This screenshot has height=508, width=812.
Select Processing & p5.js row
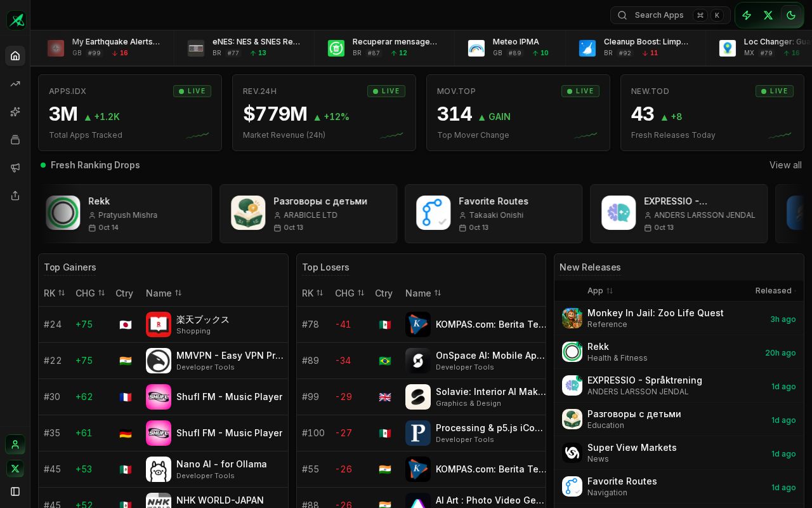click(421, 433)
